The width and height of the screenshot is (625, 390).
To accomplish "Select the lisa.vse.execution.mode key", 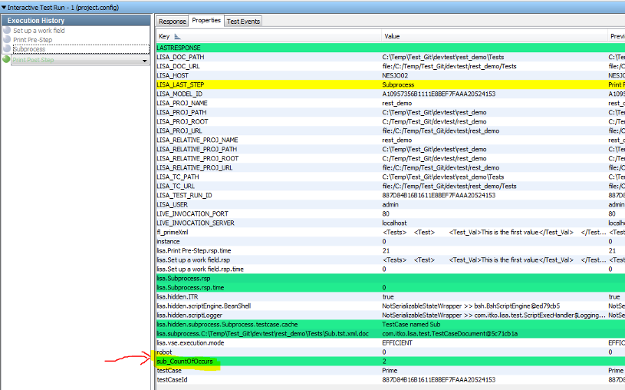I will (x=191, y=343).
